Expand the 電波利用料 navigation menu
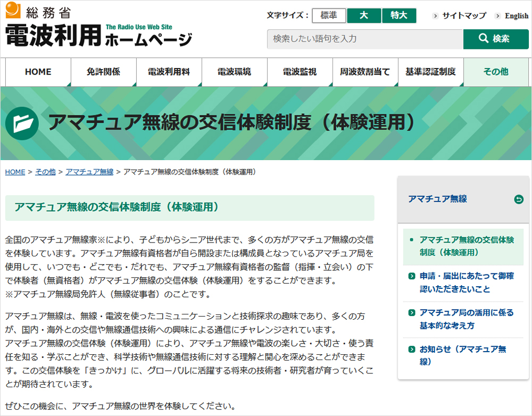Screen dimensions: 532x416 (169, 72)
